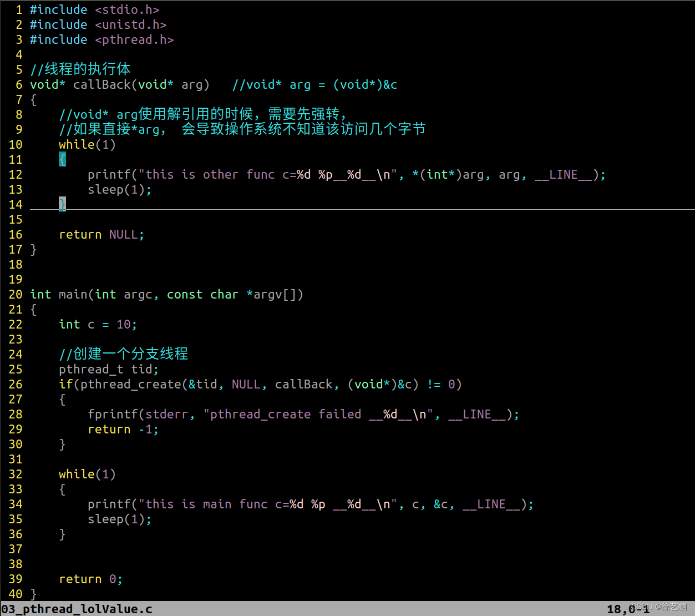Screen dimensions: 695x616
Task: Click the int c = 10; declaration
Action: [98, 325]
